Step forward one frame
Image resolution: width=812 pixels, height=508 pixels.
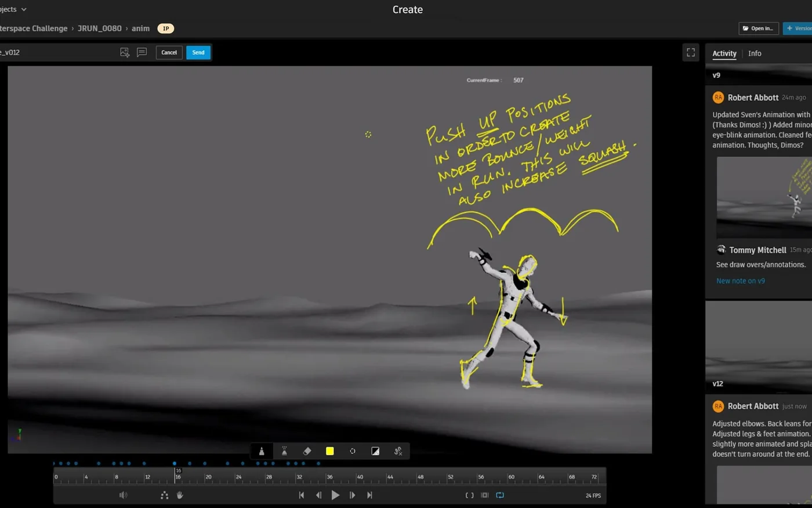click(352, 495)
